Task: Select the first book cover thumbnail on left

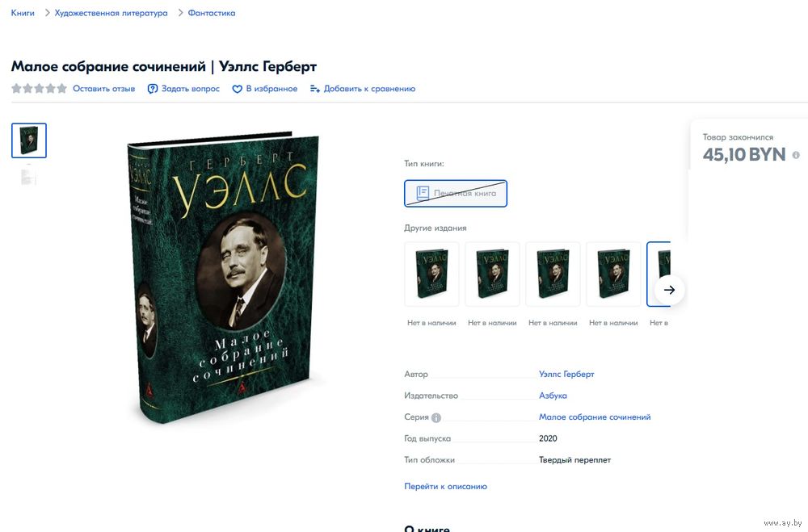Action: click(29, 140)
